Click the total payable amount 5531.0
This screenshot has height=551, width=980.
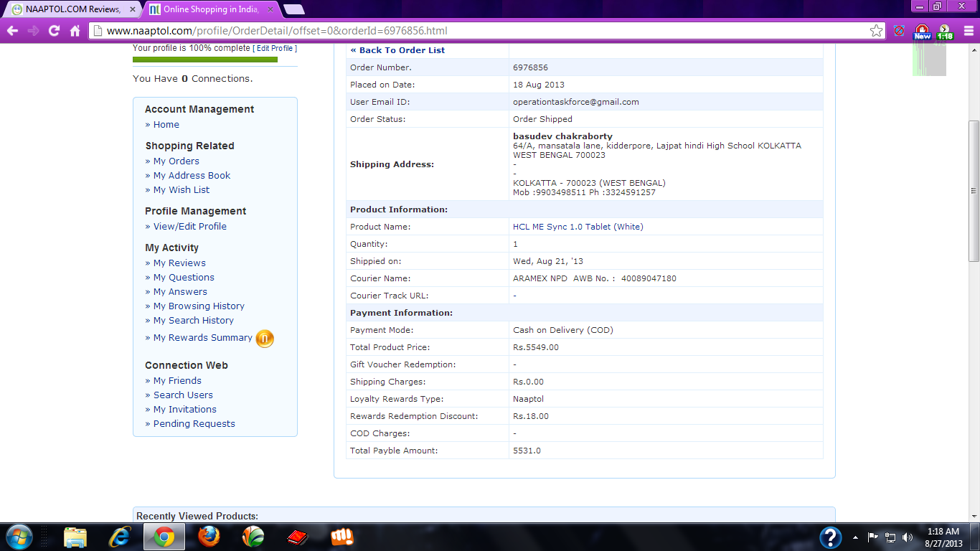[x=527, y=451]
